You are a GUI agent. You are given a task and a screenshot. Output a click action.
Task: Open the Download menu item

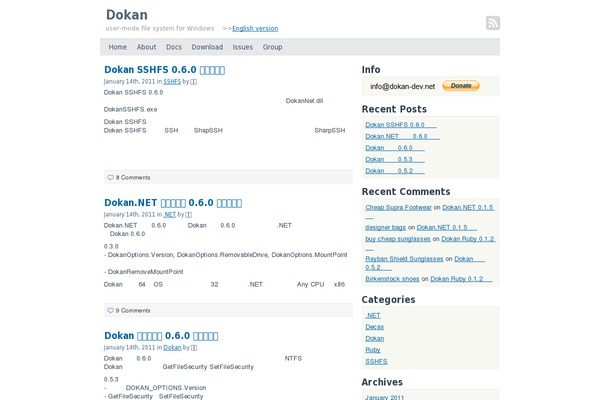[x=207, y=47]
